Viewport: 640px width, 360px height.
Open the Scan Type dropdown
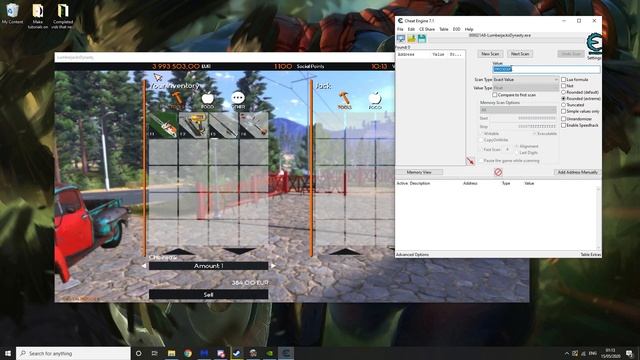coord(526,80)
